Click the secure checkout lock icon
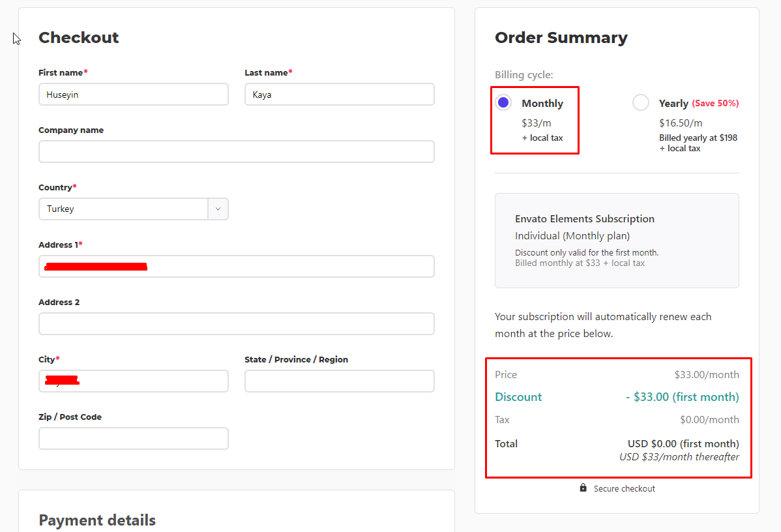The width and height of the screenshot is (781, 532). pyautogui.click(x=583, y=488)
